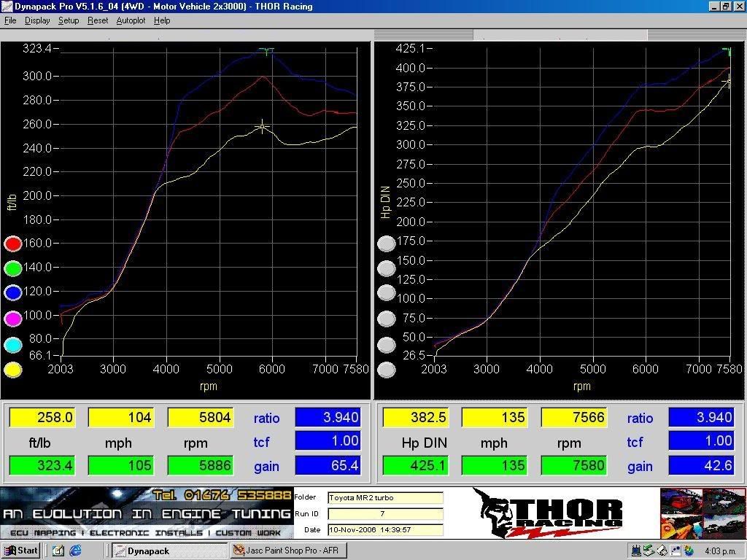Click the Run ID field
Screen dimensions: 747x560
(385, 514)
